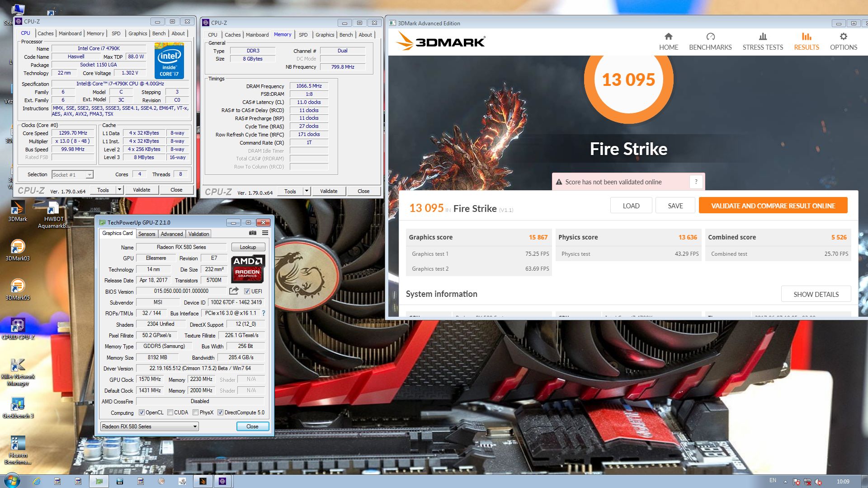
Task: Open 3DMark desktop shortcut
Action: [18, 211]
